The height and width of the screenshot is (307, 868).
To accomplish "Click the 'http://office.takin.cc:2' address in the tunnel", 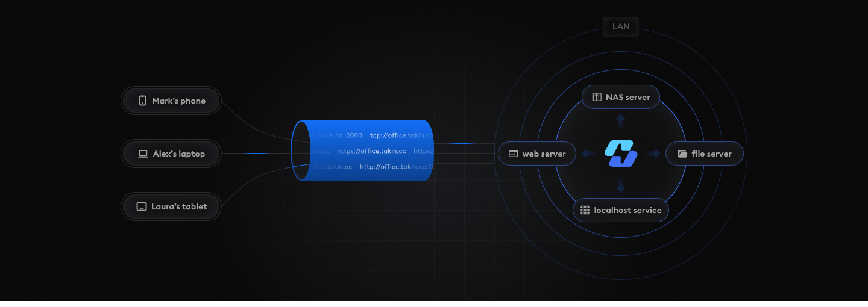I will click(397, 167).
